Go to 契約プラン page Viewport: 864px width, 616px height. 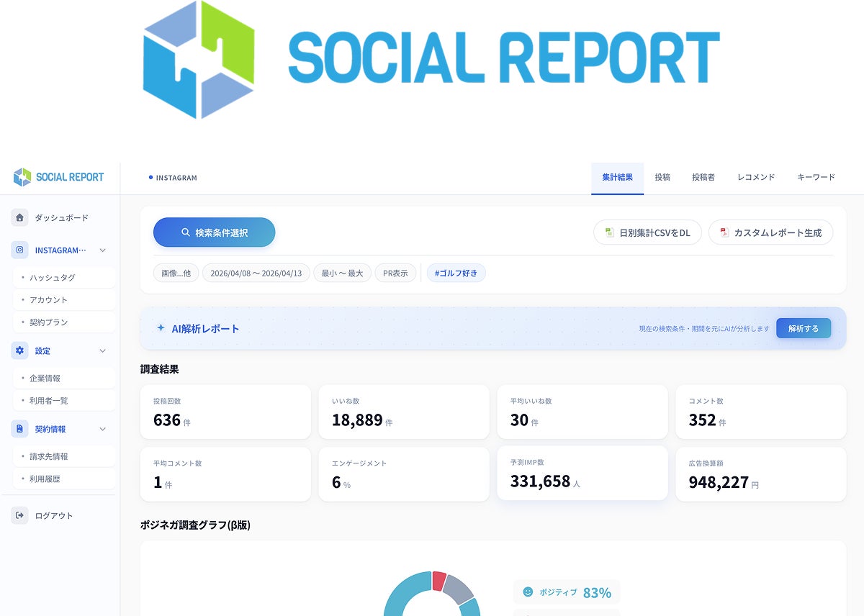pyautogui.click(x=65, y=322)
